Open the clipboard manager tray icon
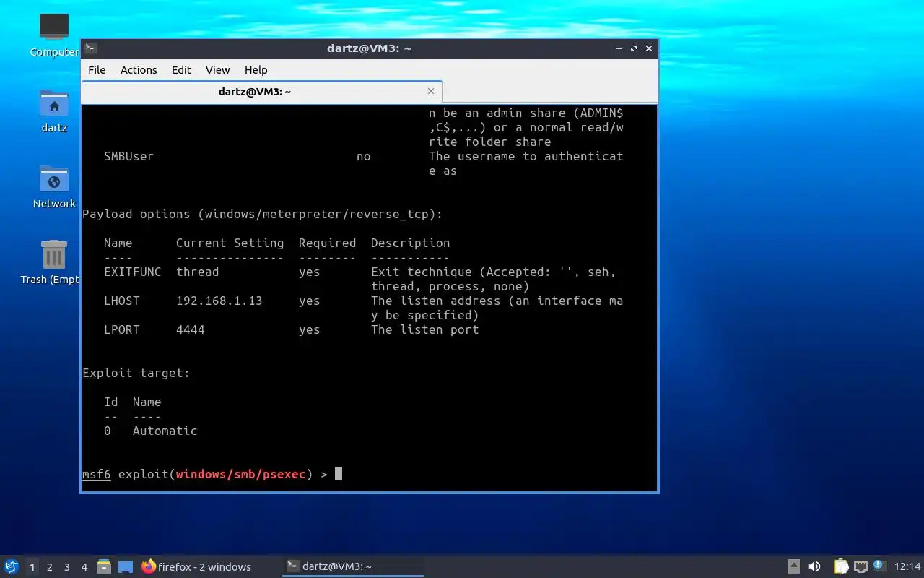This screenshot has height=578, width=924. [x=841, y=566]
